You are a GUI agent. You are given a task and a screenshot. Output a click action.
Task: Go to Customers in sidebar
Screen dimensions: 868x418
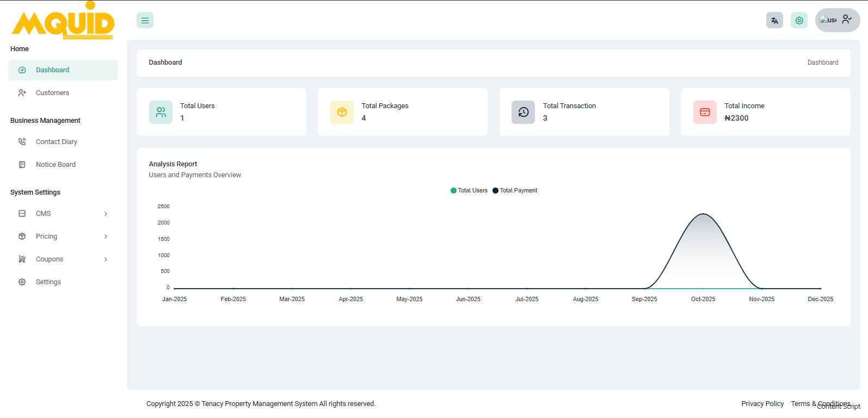(52, 93)
